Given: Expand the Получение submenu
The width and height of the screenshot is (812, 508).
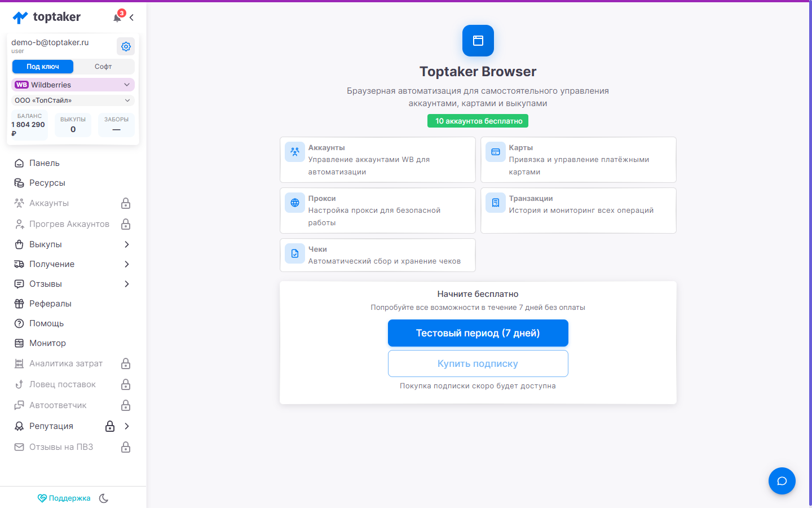Looking at the screenshot, I should (x=127, y=264).
